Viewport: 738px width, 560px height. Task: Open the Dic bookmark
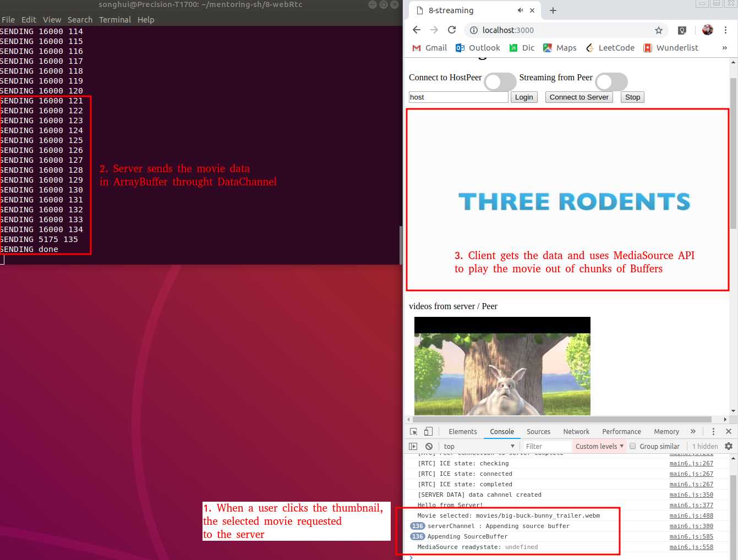click(x=522, y=48)
